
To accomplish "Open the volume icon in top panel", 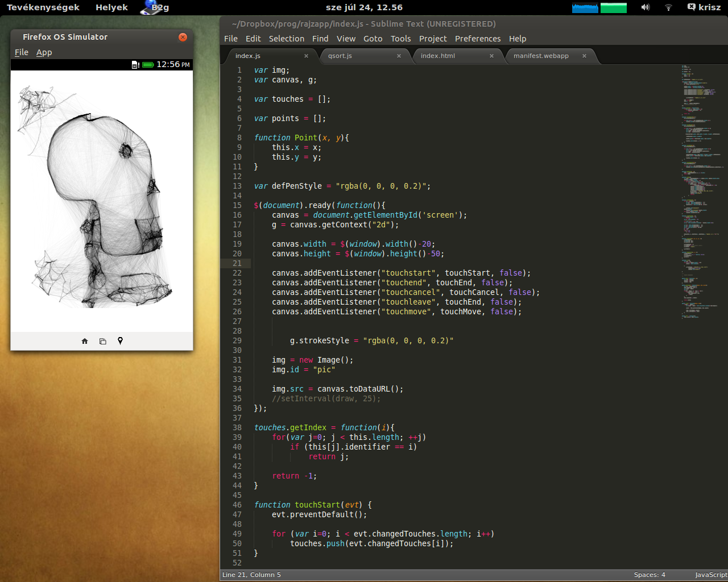I will coord(645,7).
